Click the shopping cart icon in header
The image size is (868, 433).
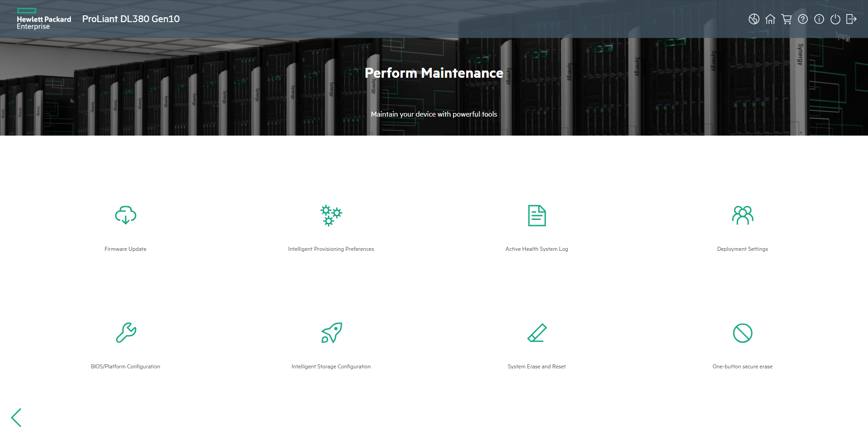(x=786, y=19)
